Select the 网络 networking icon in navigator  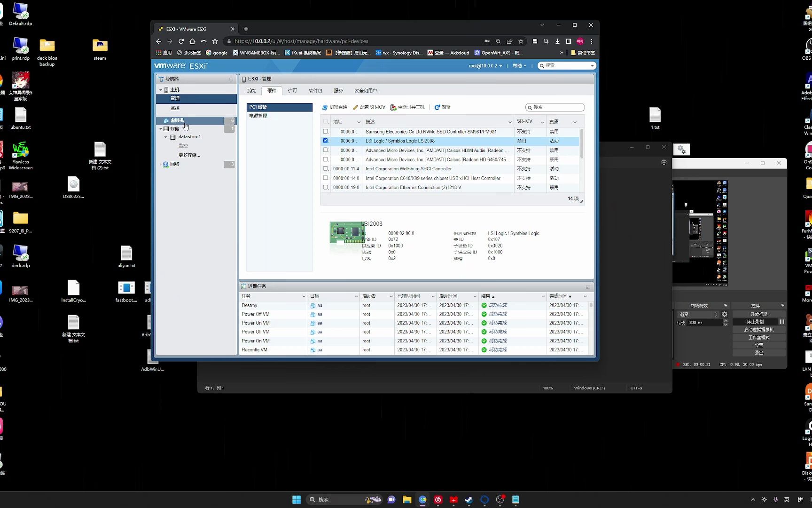[166, 164]
